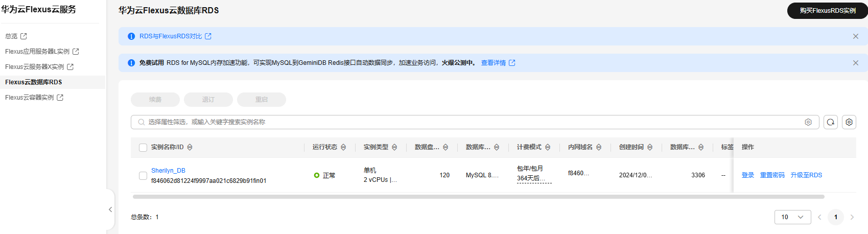Close the RDS与FlexusRDS对比 banner

pyautogui.click(x=856, y=36)
